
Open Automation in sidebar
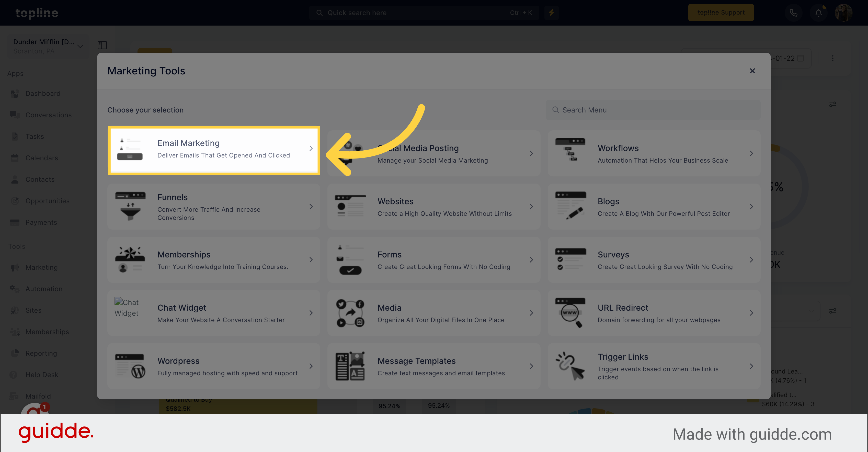44,289
